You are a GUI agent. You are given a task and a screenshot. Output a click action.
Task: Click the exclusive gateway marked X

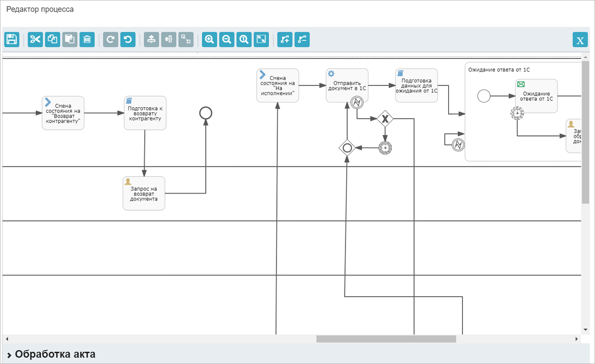point(385,119)
